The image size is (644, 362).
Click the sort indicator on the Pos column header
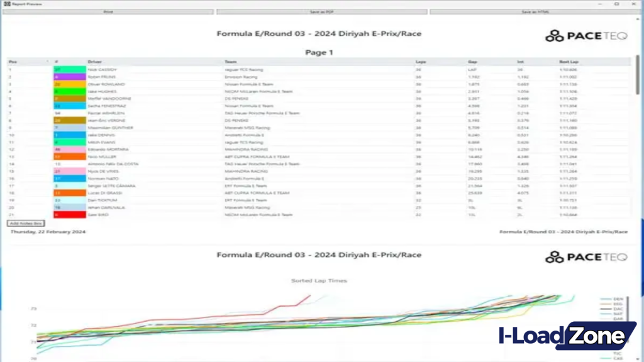click(48, 62)
